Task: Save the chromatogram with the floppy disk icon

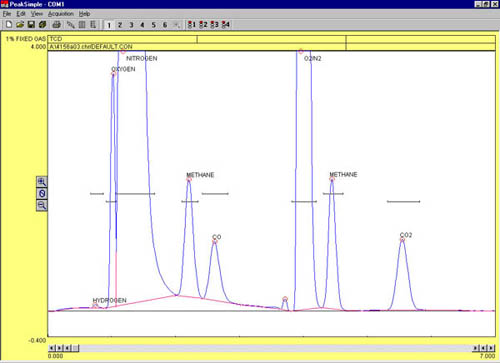Action: 31,24
